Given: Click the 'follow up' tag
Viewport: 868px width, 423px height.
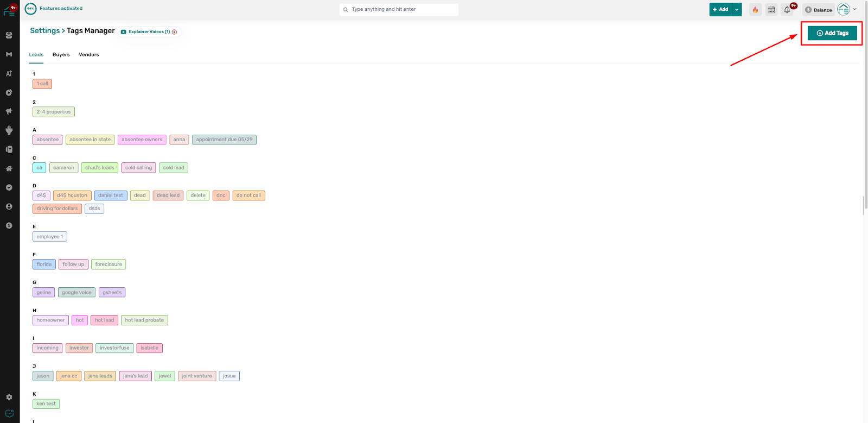Looking at the screenshot, I should (x=73, y=264).
